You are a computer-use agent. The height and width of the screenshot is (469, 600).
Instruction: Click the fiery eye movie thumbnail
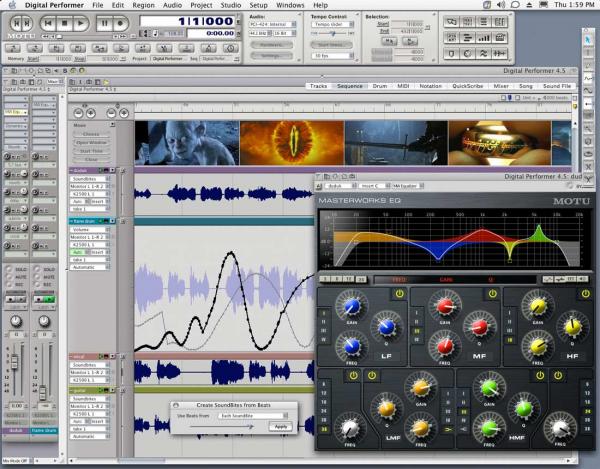(x=293, y=142)
